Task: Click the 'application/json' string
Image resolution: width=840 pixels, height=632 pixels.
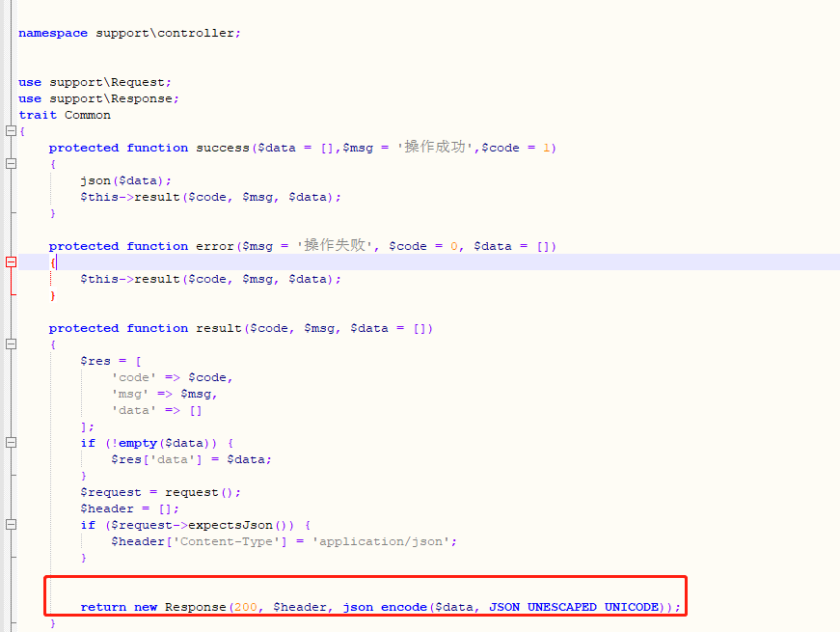Action: click(x=381, y=542)
